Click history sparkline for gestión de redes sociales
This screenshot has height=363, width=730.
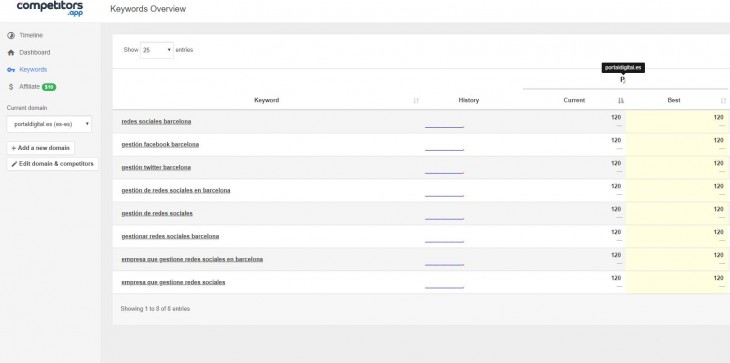click(x=445, y=218)
